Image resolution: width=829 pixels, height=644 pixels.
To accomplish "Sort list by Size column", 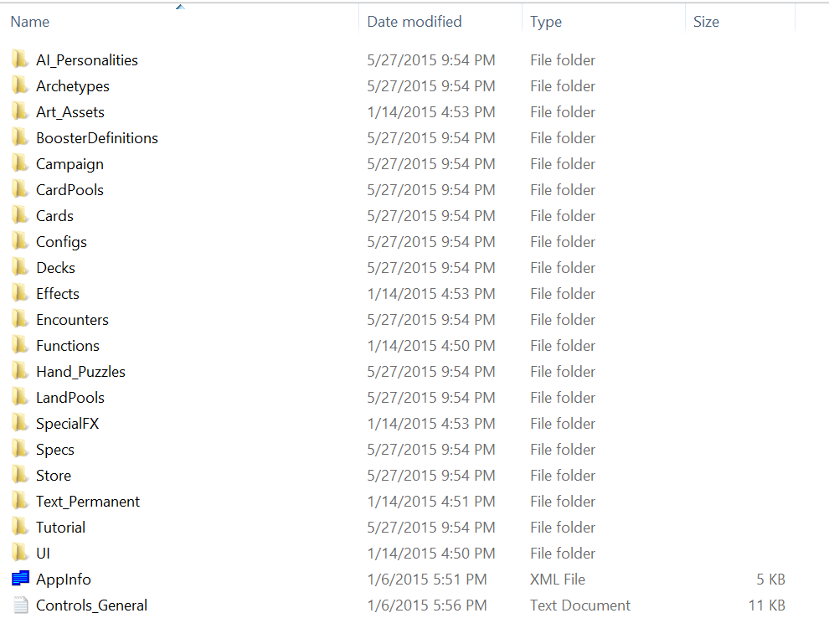I will pyautogui.click(x=706, y=22).
